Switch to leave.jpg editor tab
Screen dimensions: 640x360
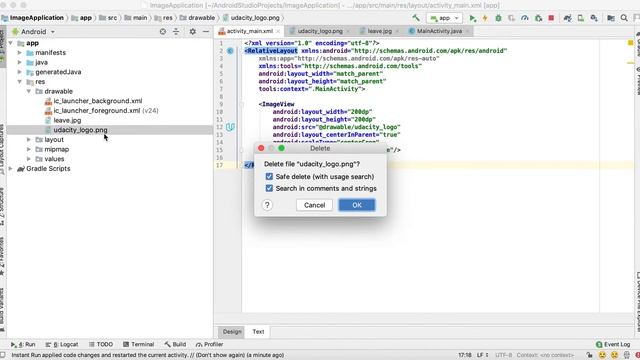[x=379, y=31]
